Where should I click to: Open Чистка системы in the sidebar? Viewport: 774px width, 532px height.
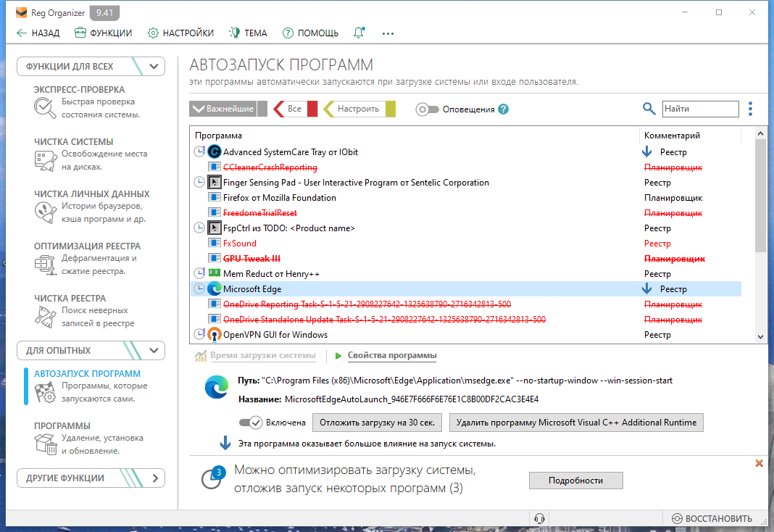[73, 141]
